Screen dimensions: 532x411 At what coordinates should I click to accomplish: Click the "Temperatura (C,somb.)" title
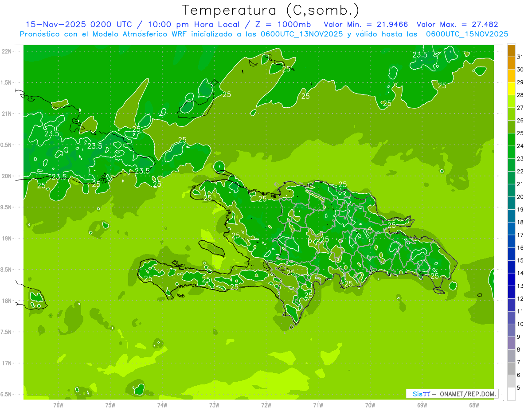270,10
